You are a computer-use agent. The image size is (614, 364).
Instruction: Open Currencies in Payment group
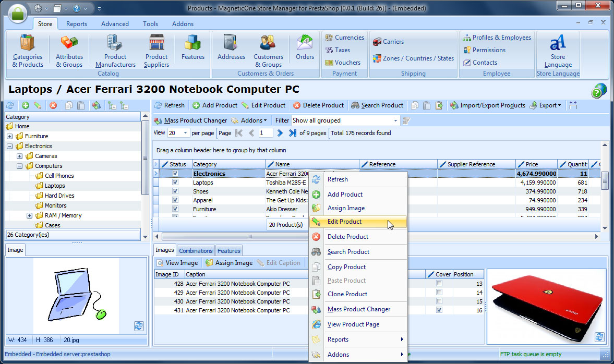click(345, 38)
